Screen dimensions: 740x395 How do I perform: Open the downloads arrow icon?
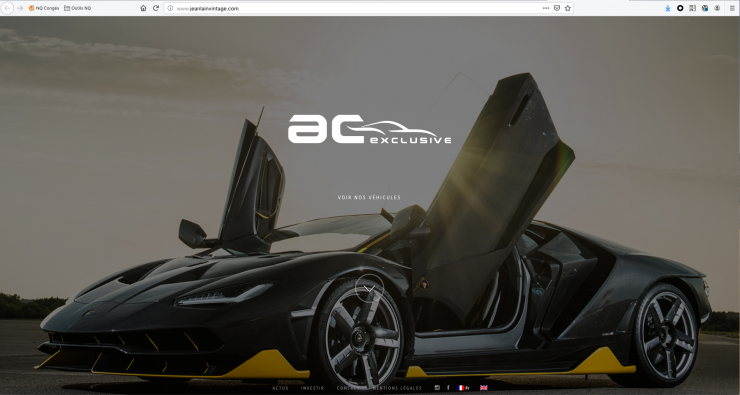pos(668,8)
